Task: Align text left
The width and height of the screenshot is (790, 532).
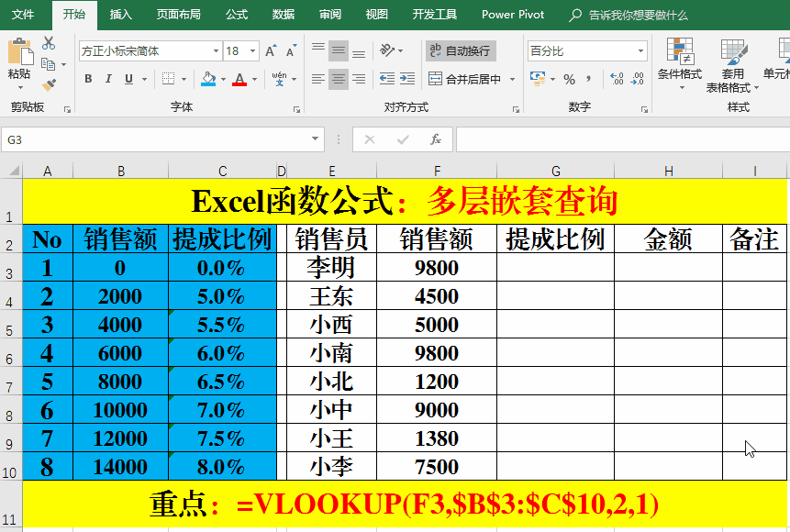Action: click(317, 79)
